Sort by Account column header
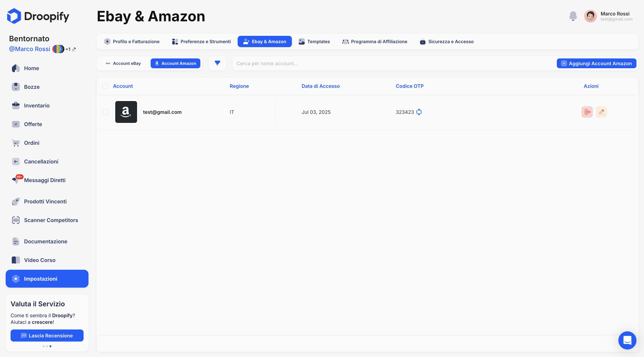Screen dimensions: 644x357 (x=123, y=86)
